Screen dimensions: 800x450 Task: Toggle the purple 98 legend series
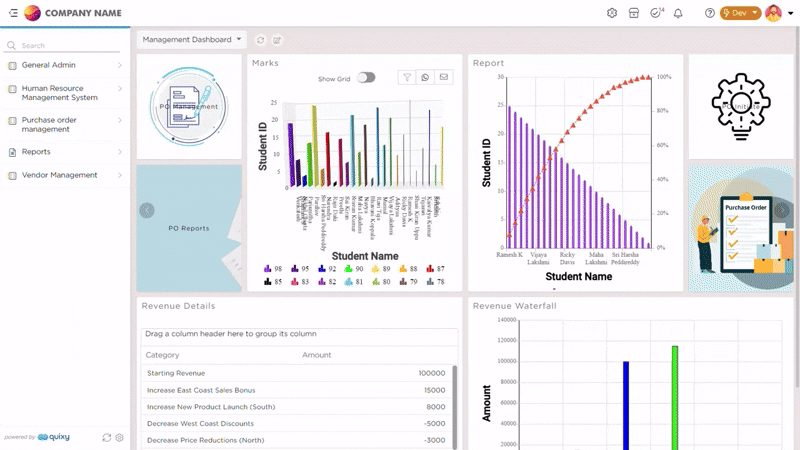point(272,269)
